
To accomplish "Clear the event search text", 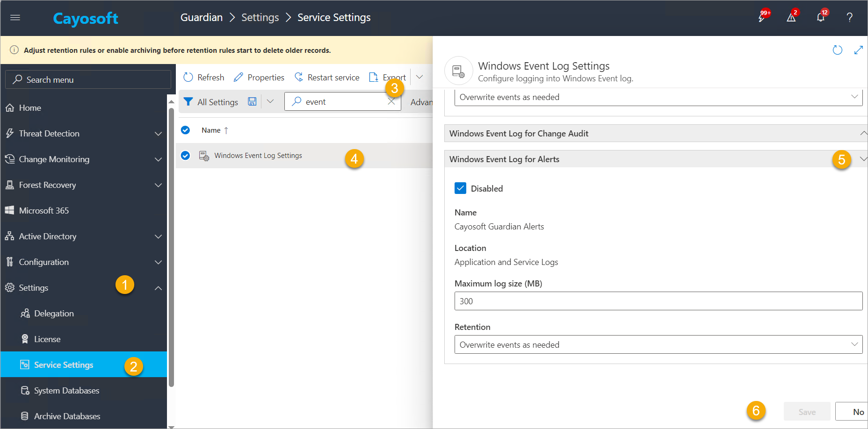I will [391, 102].
